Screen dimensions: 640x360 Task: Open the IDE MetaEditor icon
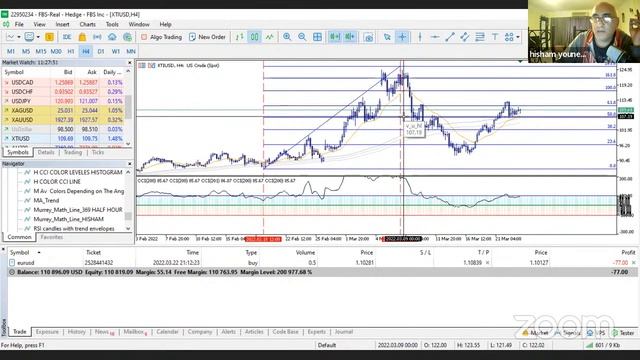click(x=67, y=37)
